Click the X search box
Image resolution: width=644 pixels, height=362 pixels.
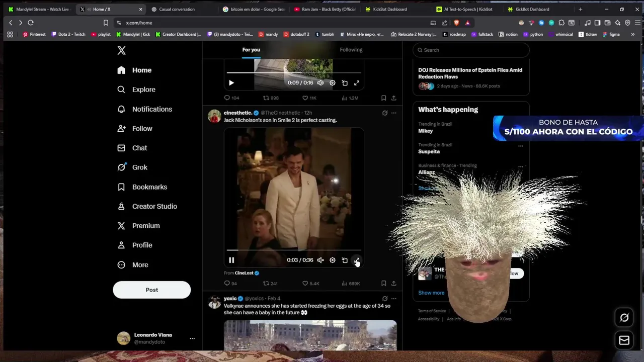(471, 50)
